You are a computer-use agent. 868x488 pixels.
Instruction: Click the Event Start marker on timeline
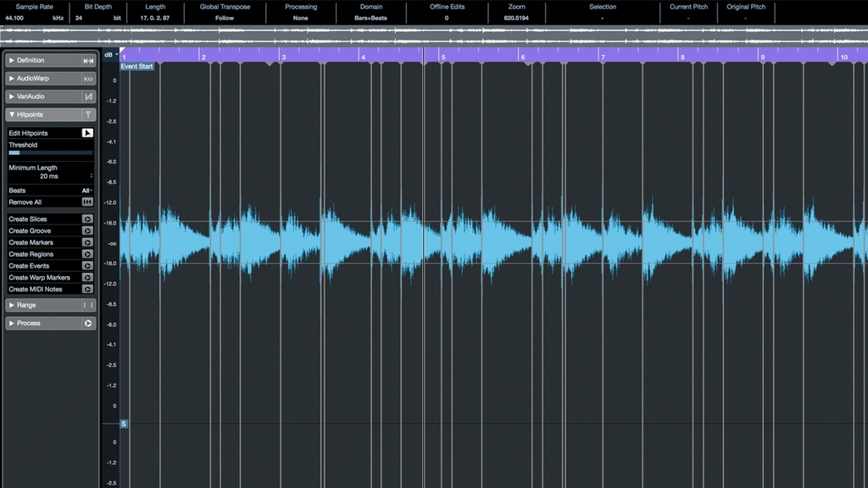click(136, 65)
